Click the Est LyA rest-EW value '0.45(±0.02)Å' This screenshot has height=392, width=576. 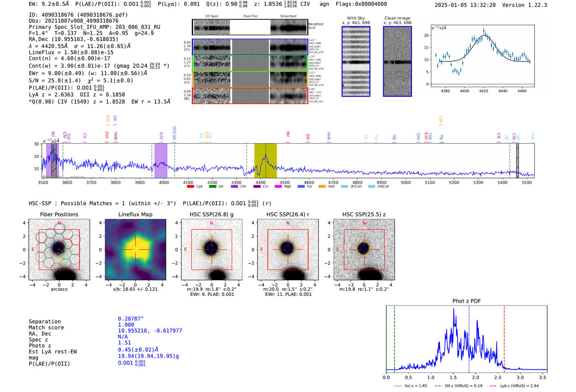click(x=138, y=350)
